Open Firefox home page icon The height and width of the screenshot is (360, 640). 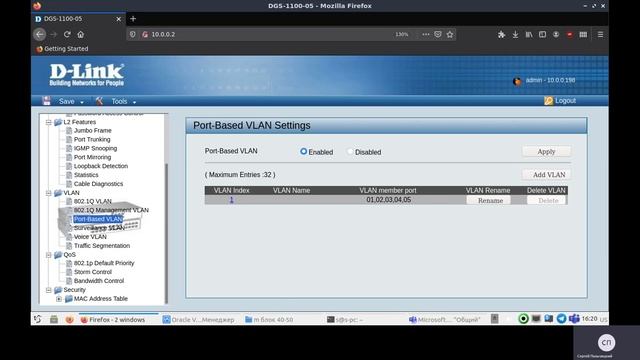pyautogui.click(x=81, y=35)
